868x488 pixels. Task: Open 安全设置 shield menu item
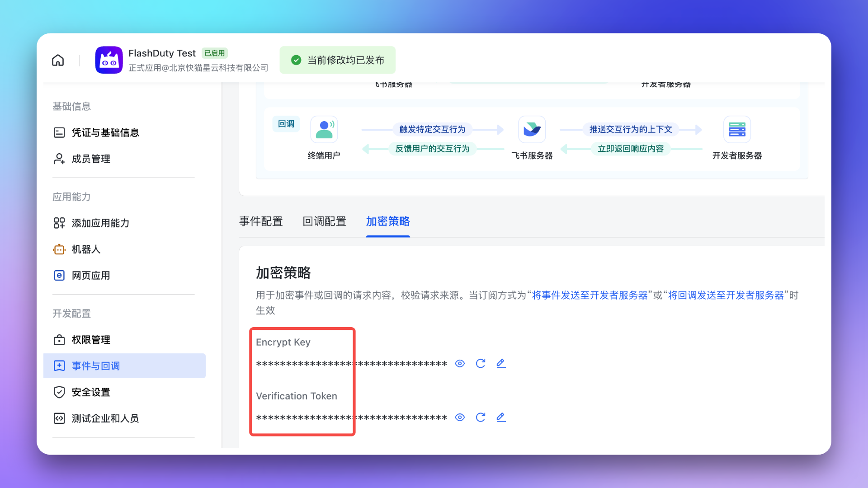(91, 392)
